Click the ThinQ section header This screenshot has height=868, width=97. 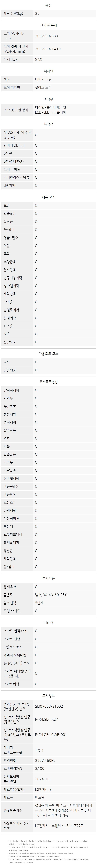[49, 623]
